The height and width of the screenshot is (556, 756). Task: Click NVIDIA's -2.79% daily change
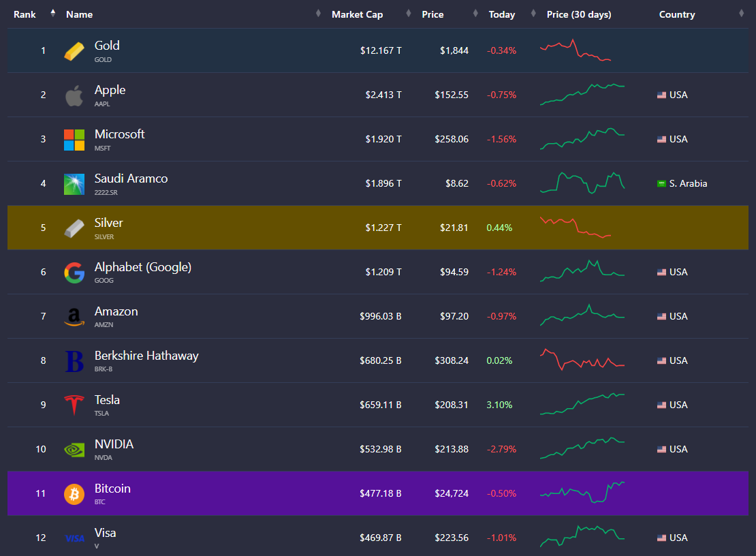tap(501, 450)
